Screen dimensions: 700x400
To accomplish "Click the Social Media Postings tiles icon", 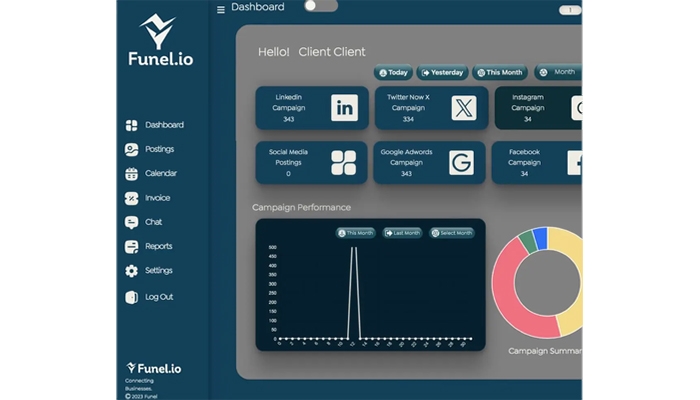I will pyautogui.click(x=344, y=162).
